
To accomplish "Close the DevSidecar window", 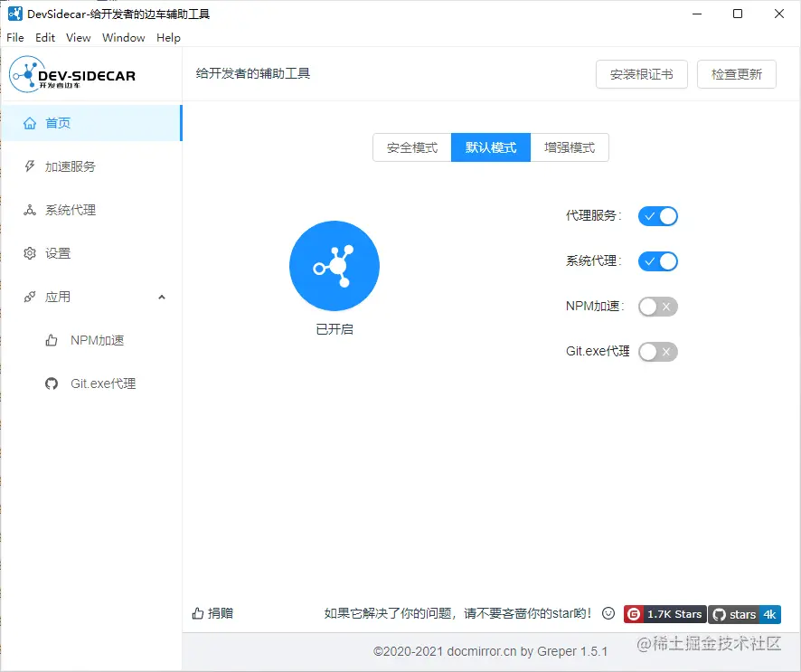I will click(x=779, y=14).
